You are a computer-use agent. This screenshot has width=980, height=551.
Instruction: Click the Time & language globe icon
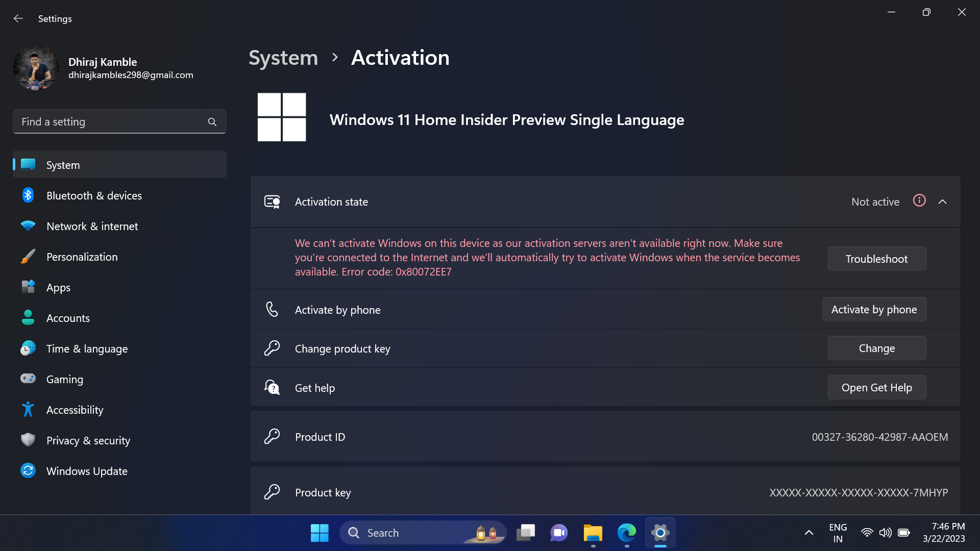tap(28, 348)
